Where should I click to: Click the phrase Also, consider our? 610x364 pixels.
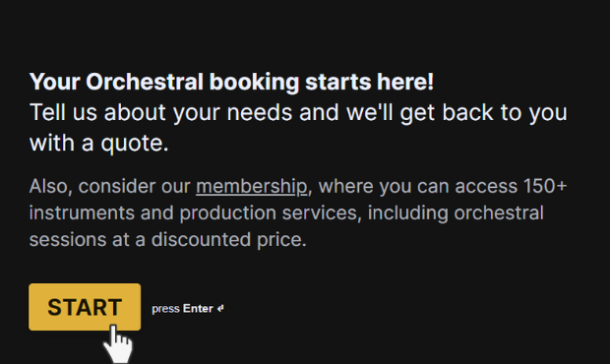click(110, 186)
